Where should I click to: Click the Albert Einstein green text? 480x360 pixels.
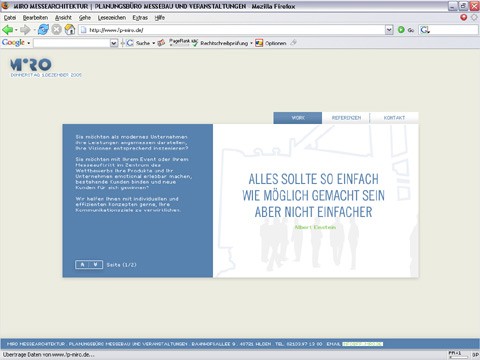point(315,227)
